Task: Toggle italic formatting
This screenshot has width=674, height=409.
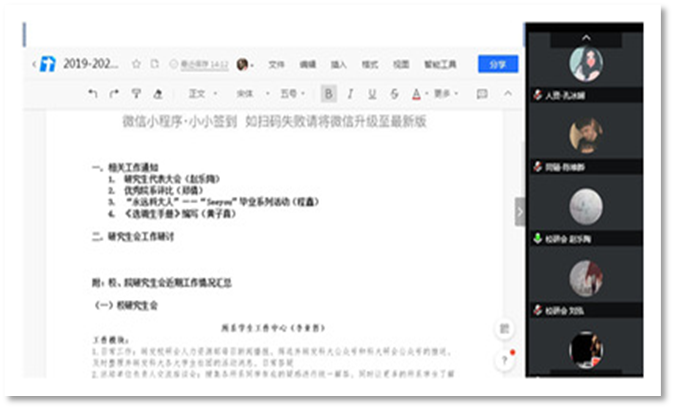Action: point(350,94)
